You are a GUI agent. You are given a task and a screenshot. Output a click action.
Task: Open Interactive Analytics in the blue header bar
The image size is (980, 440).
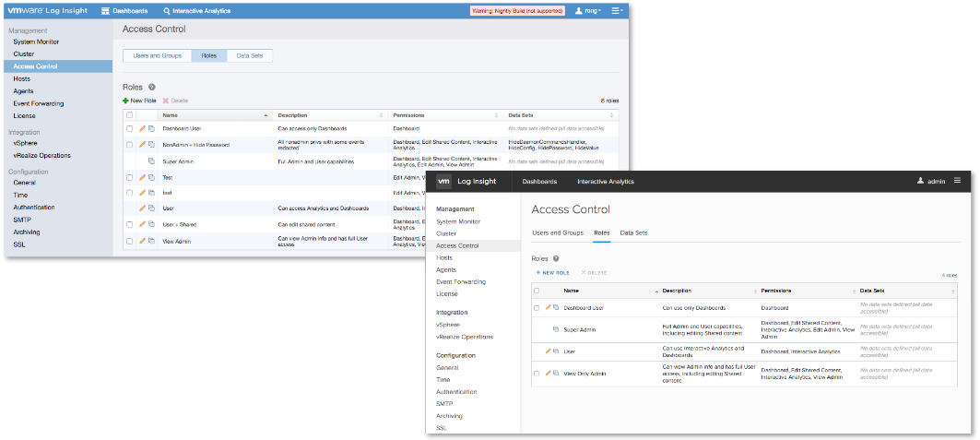(x=196, y=11)
